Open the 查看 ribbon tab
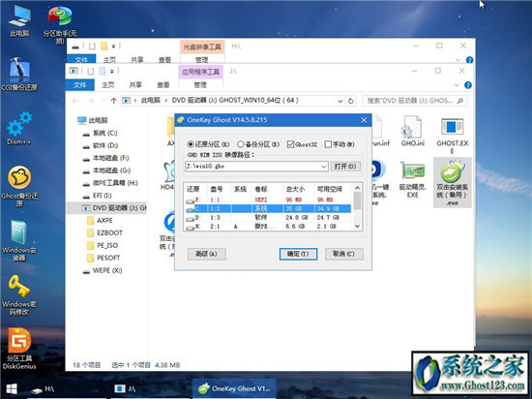 pos(163,85)
